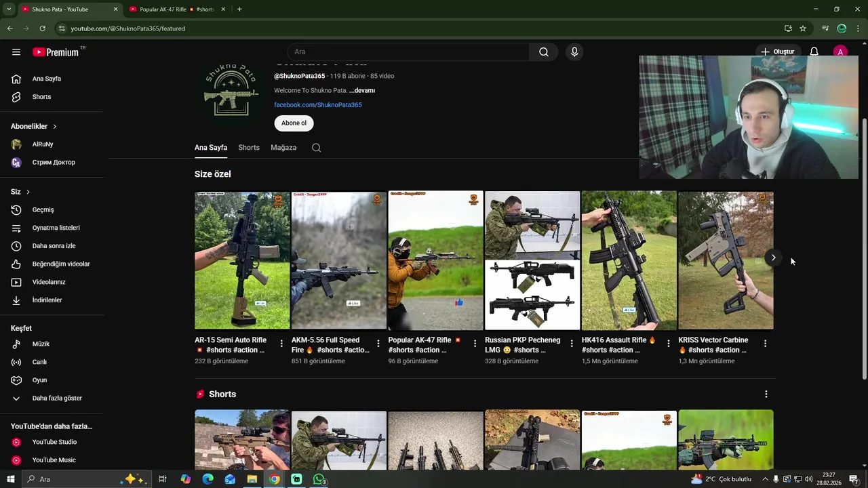Search within the channel via magnifier
868x488 pixels.
317,148
